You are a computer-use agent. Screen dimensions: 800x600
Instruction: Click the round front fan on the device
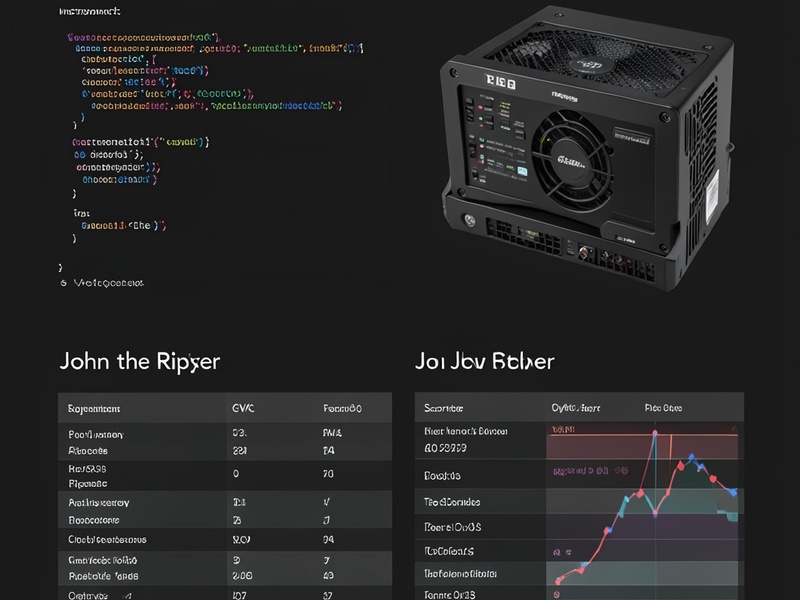(572, 160)
